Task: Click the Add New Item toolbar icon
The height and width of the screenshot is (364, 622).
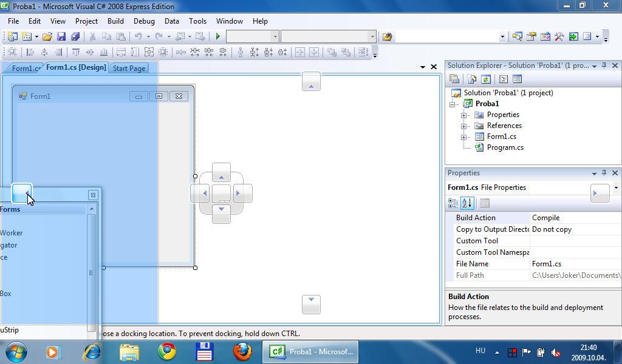Action: click(27, 37)
